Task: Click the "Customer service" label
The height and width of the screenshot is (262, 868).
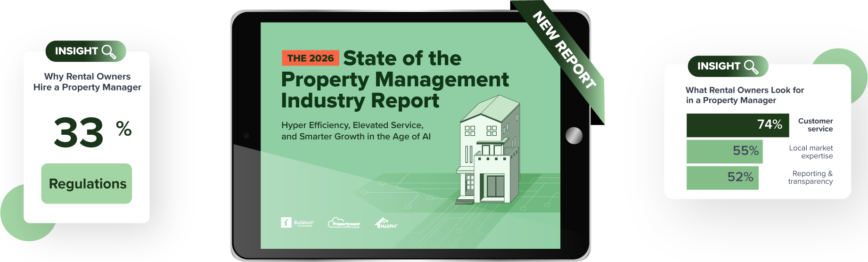Action: pos(815,125)
